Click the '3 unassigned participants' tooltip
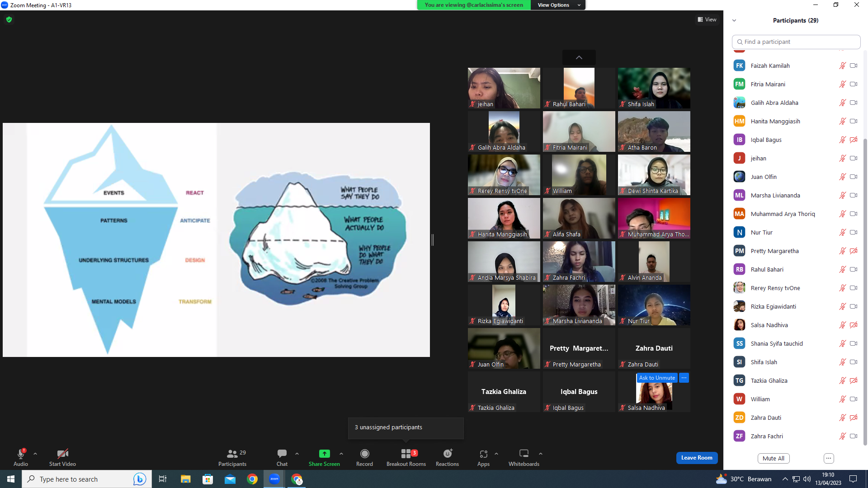This screenshot has height=488, width=868. coord(406,427)
